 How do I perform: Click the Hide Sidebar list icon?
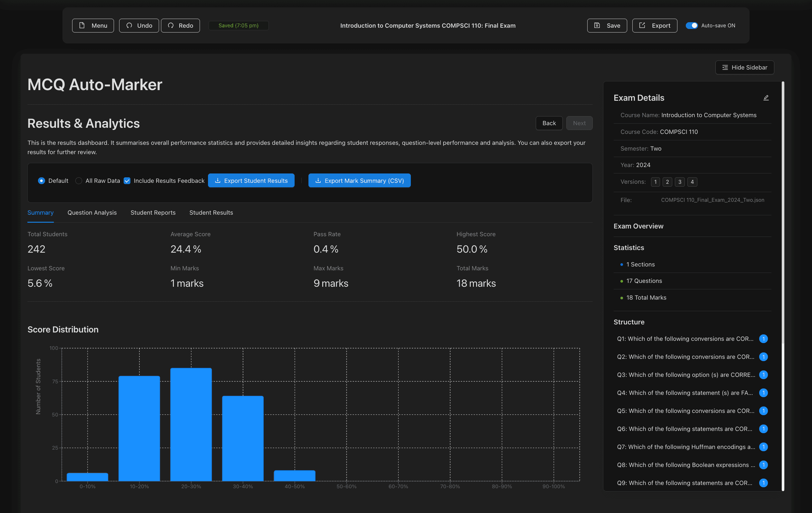click(725, 67)
